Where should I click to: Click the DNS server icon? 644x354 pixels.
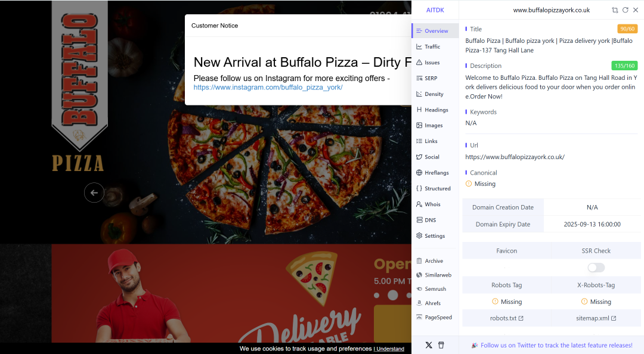tap(419, 220)
